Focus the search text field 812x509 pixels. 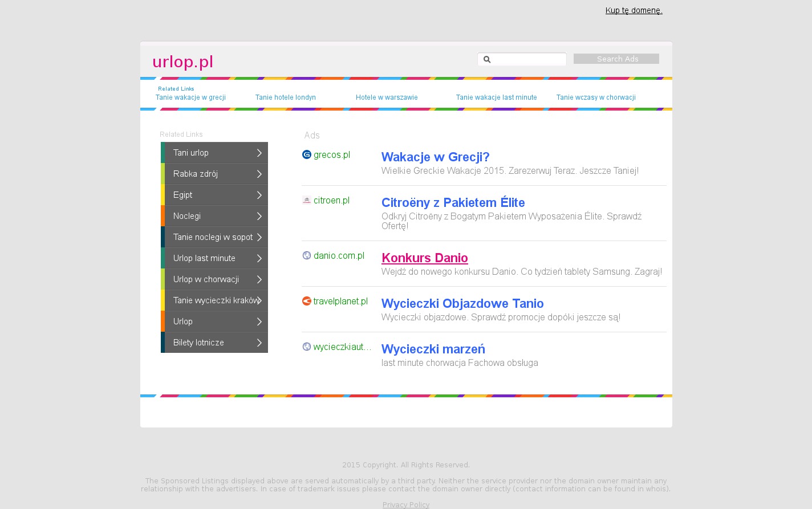pos(527,59)
